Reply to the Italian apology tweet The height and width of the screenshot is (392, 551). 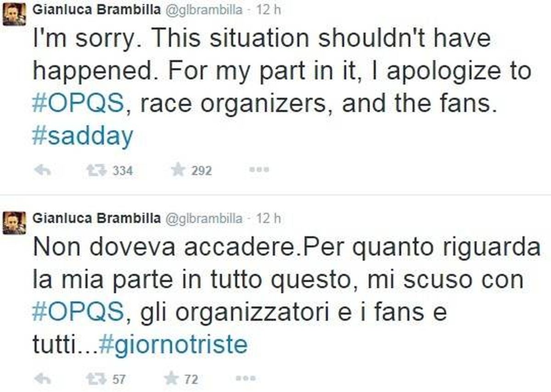tap(43, 379)
